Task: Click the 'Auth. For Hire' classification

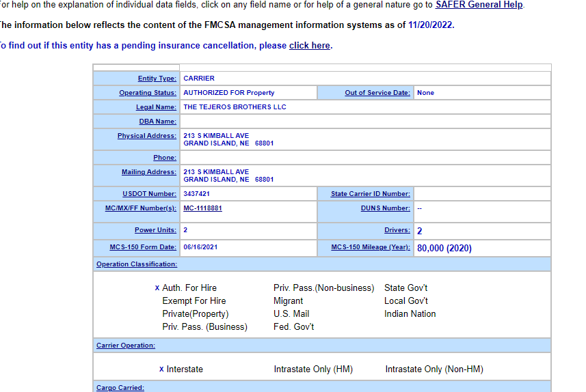Action: 189,288
